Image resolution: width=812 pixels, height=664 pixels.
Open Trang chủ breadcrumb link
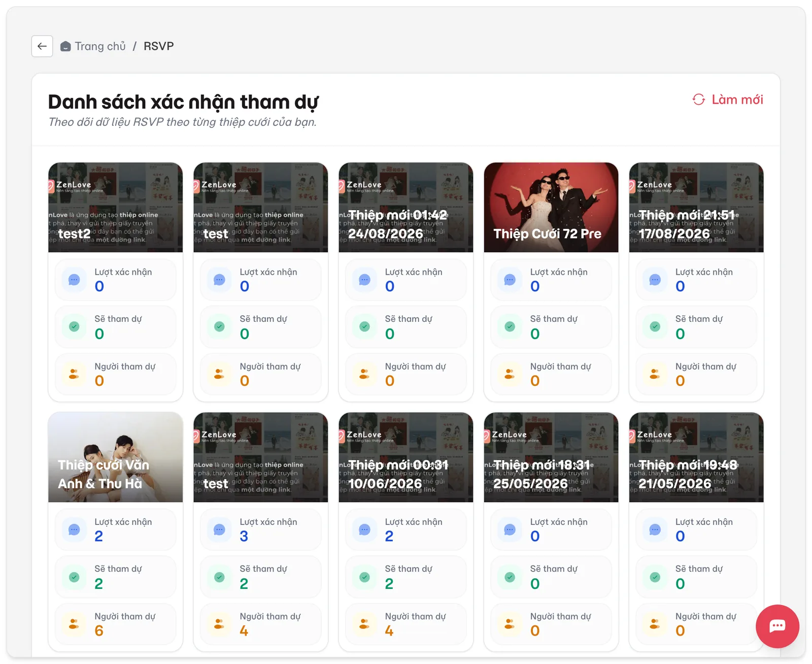(x=93, y=46)
